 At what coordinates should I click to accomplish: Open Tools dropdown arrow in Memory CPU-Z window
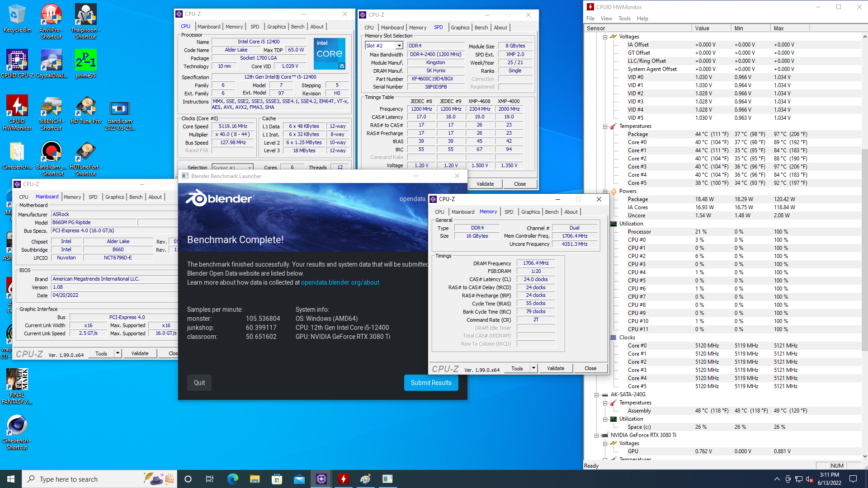pyautogui.click(x=533, y=368)
